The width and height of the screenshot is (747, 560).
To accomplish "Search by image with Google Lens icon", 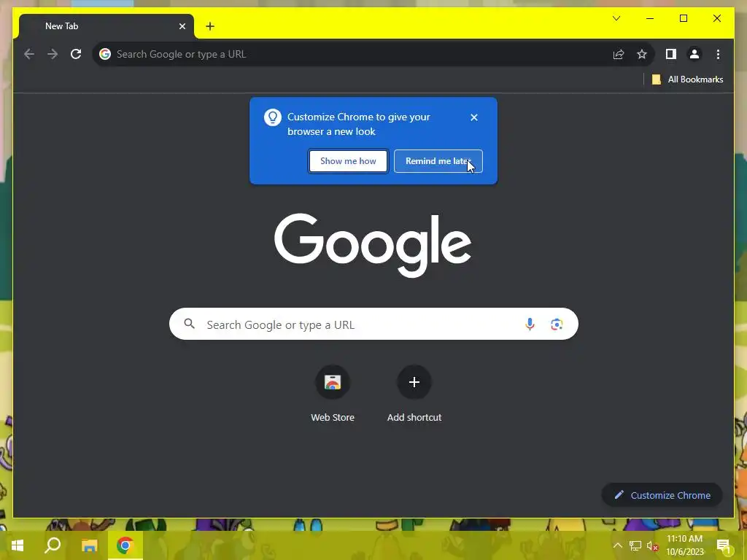I will (557, 324).
